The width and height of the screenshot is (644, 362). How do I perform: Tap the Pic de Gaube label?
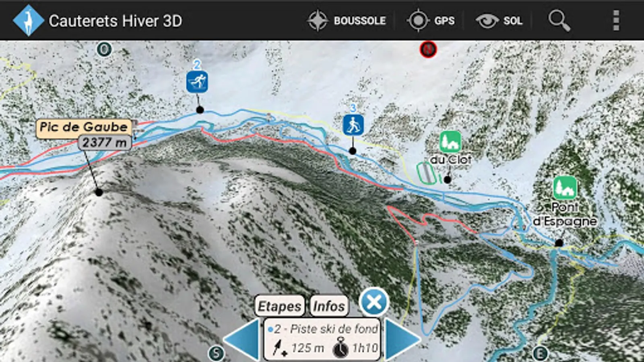point(84,128)
